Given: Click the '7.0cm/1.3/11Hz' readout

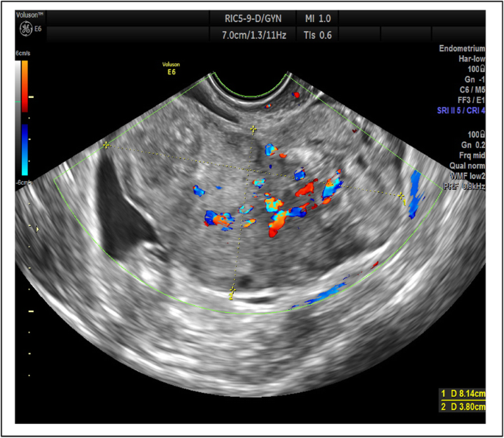Looking at the screenshot, I should (254, 35).
